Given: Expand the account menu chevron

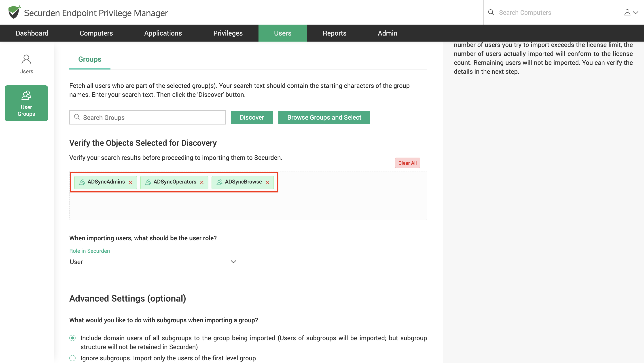Looking at the screenshot, I should (x=636, y=13).
